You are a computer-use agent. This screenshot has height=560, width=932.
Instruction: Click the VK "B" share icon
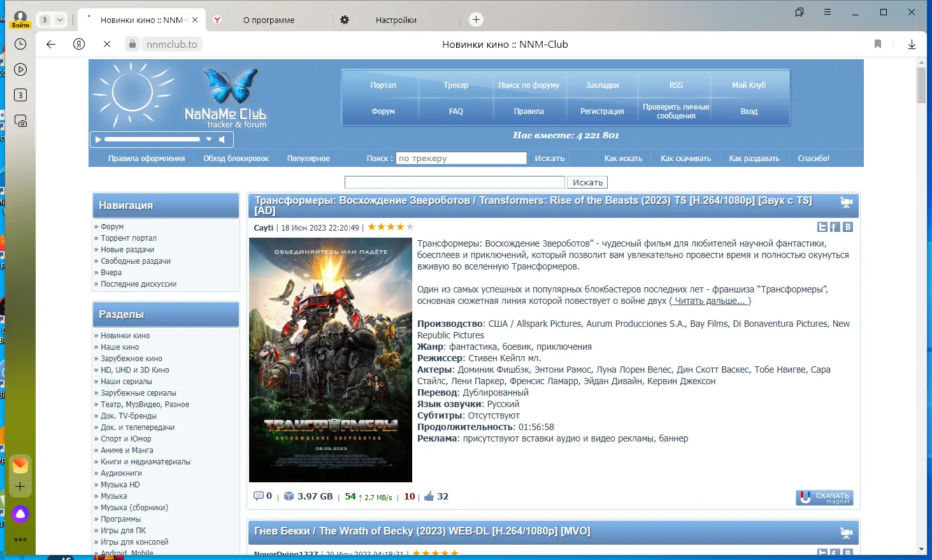(847, 226)
